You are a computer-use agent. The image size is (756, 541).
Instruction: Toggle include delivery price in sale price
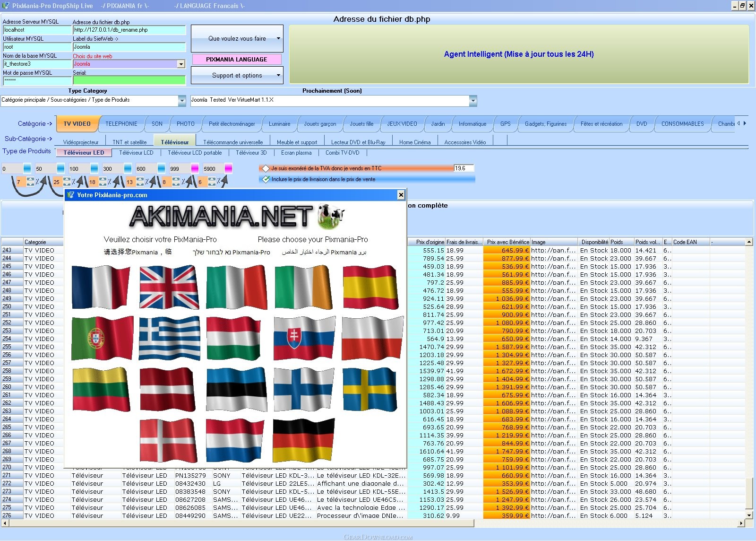click(x=266, y=179)
